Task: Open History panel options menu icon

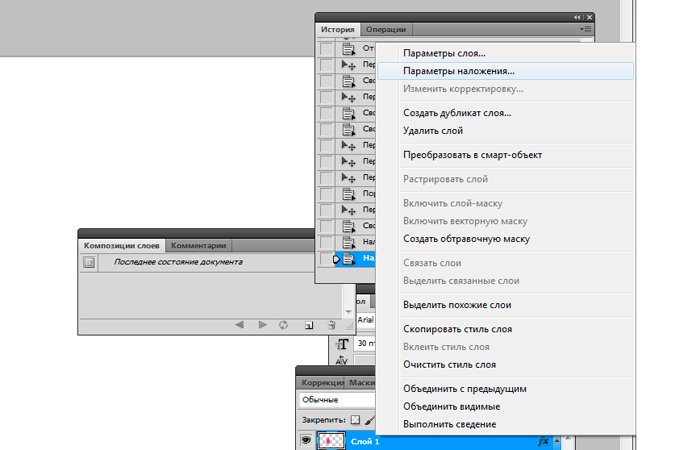Action: [x=585, y=30]
